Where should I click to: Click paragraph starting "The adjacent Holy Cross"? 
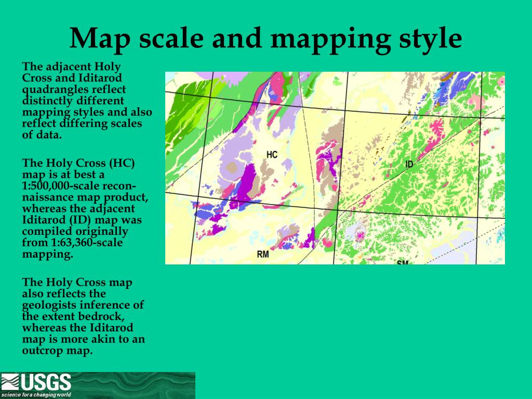[87, 101]
